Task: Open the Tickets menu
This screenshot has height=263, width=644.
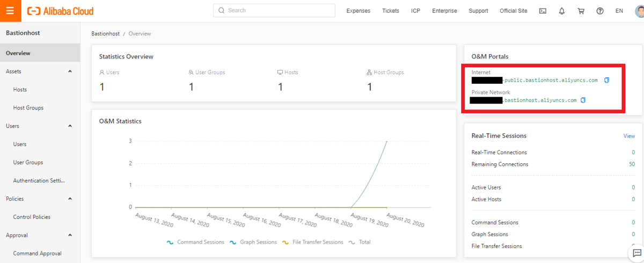Action: (391, 11)
